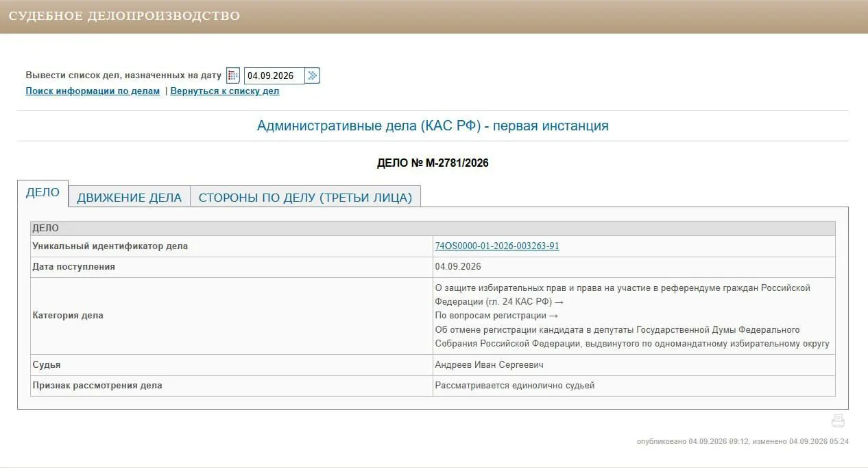This screenshot has width=868, height=468.
Task: Open case identifier link 74OS0000-01-2026-003263-91
Action: (497, 246)
